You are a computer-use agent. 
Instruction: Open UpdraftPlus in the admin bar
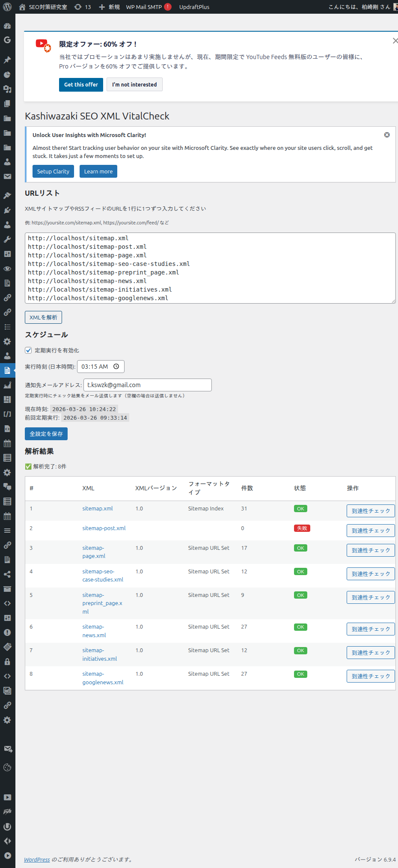click(x=194, y=7)
